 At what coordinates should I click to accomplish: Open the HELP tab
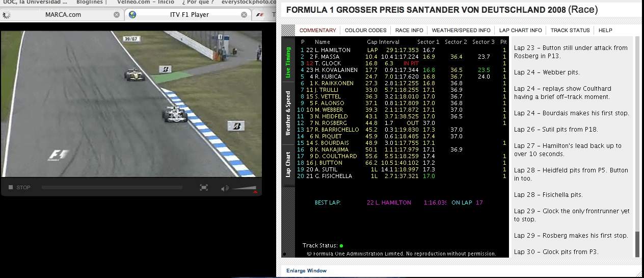click(x=605, y=31)
